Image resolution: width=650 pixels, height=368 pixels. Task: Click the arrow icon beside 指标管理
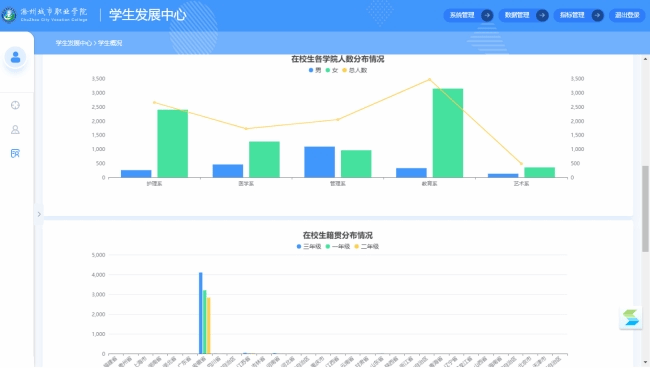[x=597, y=15]
